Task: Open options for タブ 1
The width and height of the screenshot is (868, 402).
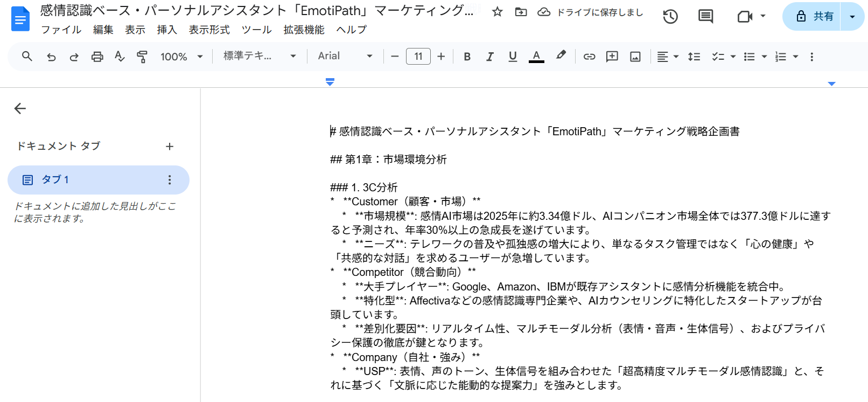Action: tap(170, 180)
